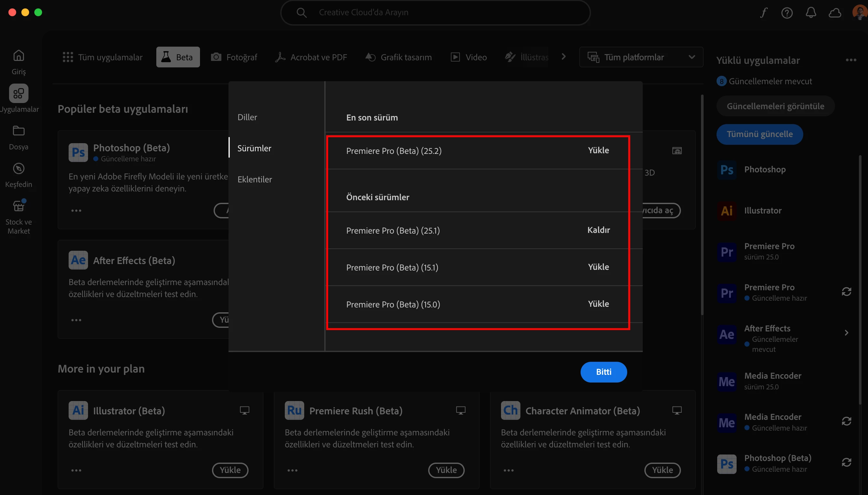The height and width of the screenshot is (495, 868).
Task: Click the Bitti button
Action: (604, 372)
